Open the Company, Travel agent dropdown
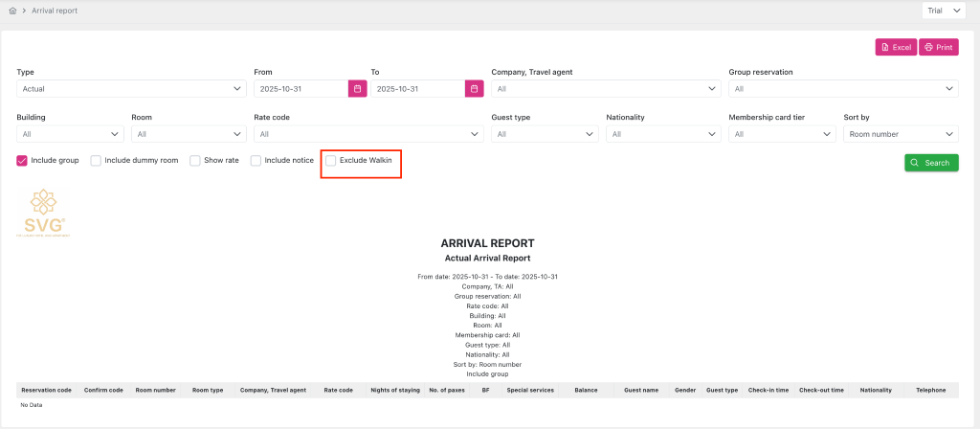This screenshot has width=980, height=429. [605, 89]
